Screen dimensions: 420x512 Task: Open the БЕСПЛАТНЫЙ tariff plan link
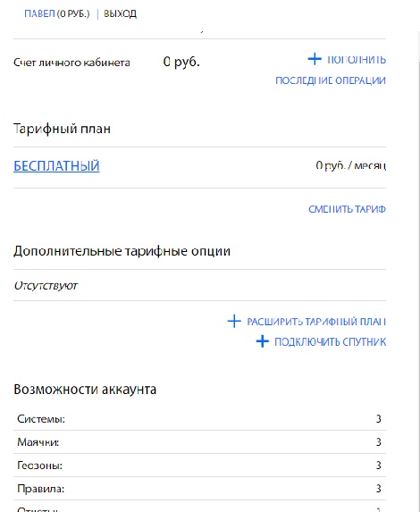click(56, 166)
